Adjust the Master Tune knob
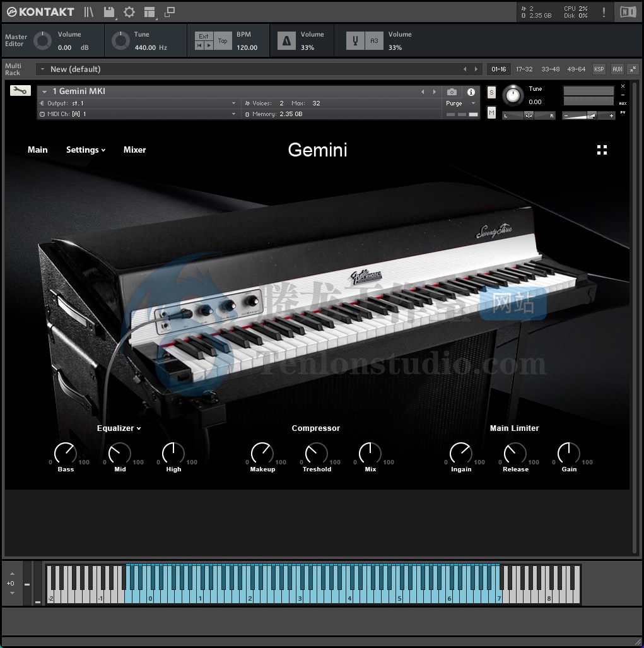This screenshot has width=644, height=648. pyautogui.click(x=120, y=41)
